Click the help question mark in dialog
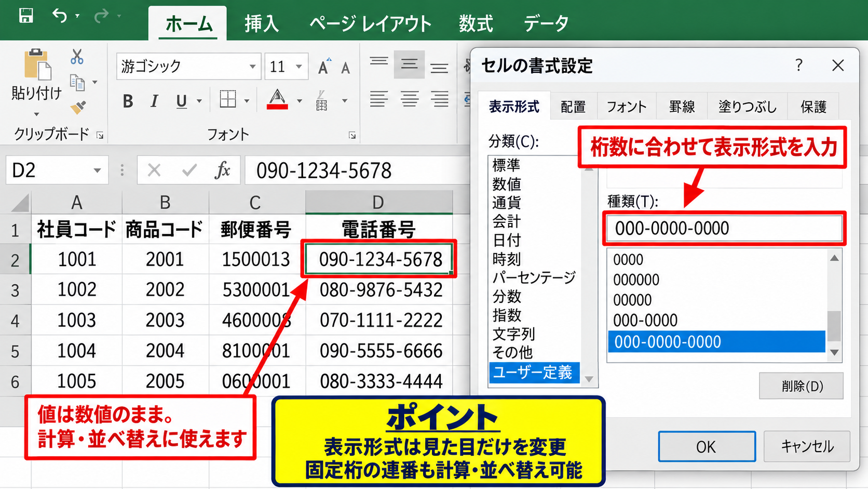868x489 pixels. [798, 65]
